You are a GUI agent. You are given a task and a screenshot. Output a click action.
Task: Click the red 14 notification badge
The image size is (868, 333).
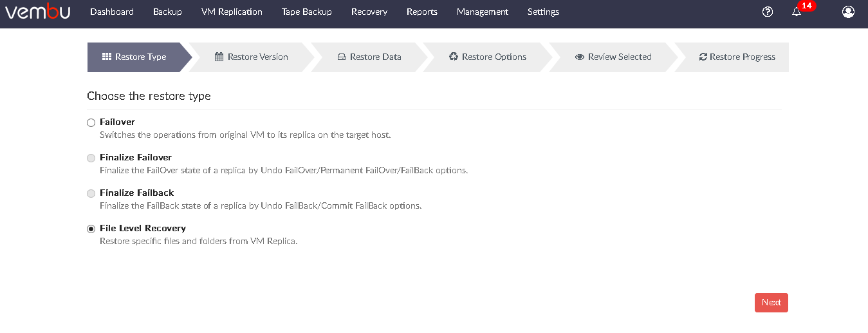pyautogui.click(x=807, y=6)
